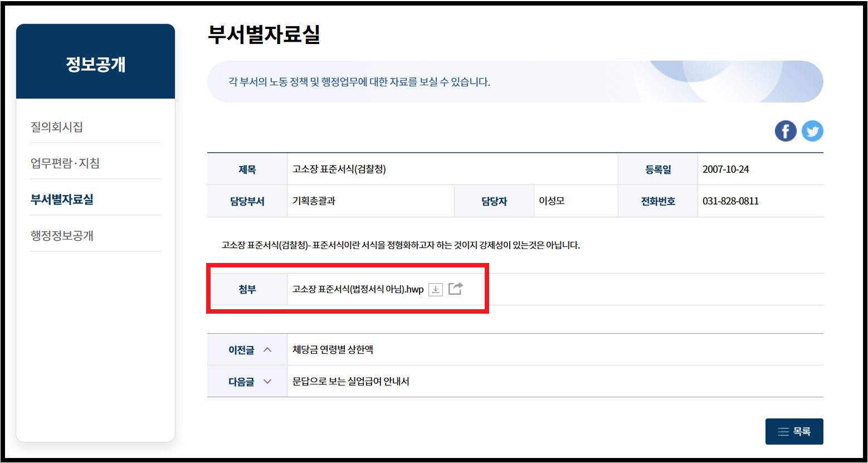Click the 담당자 header cell
The width and height of the screenshot is (868, 463).
click(x=494, y=201)
